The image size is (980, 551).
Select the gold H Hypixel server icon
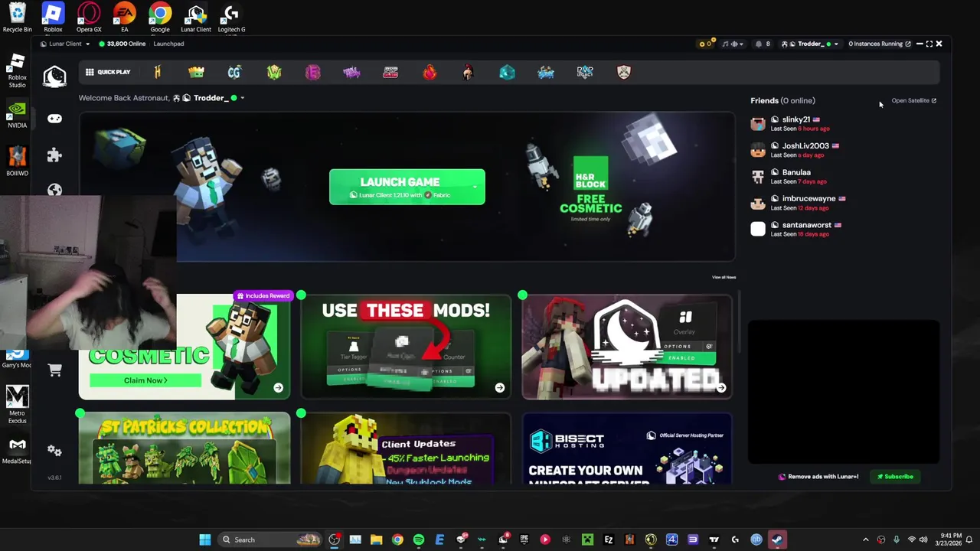(157, 72)
